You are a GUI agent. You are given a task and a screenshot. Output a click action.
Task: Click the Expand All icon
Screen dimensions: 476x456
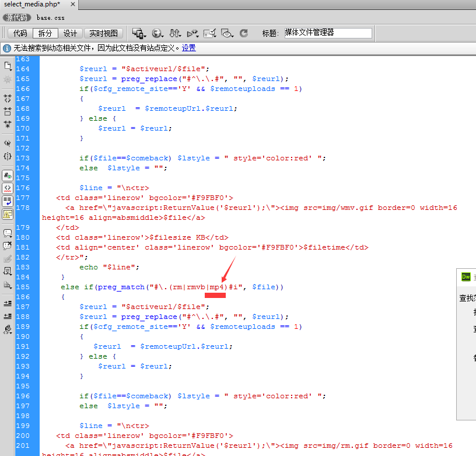[8, 124]
